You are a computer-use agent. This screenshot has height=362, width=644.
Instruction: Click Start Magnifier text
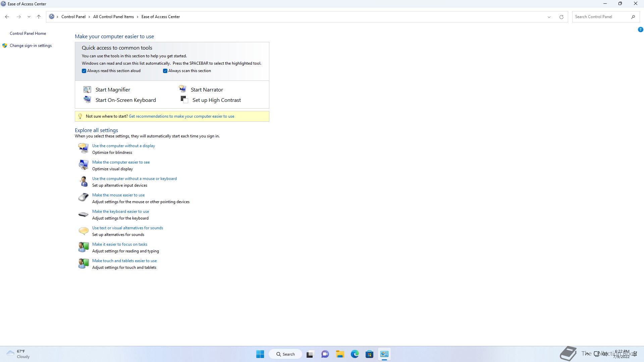tap(113, 89)
